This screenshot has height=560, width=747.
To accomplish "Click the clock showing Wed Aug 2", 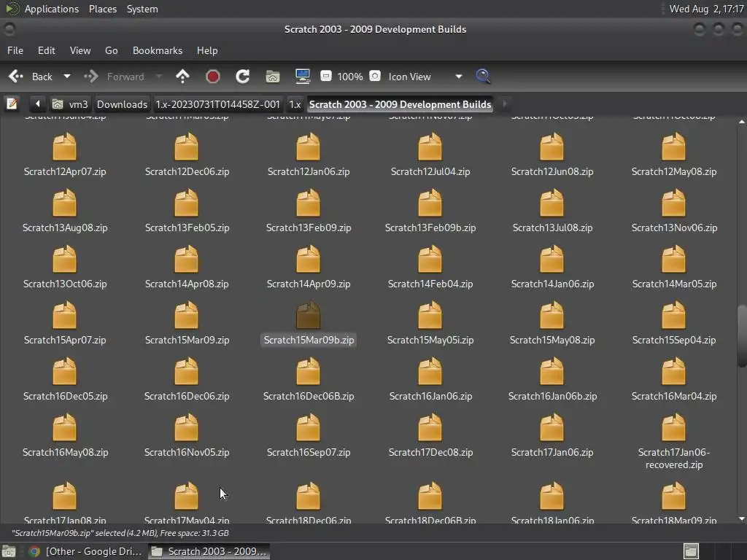I will tap(706, 9).
